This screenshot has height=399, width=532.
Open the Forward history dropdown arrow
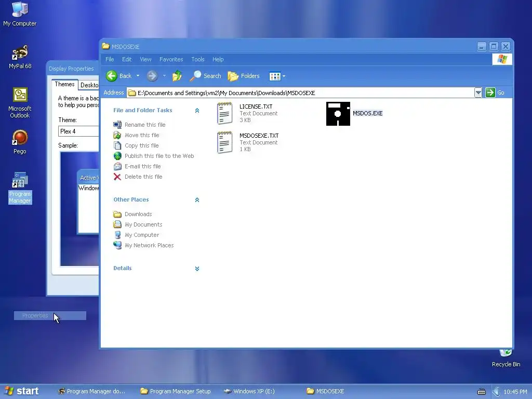164,76
